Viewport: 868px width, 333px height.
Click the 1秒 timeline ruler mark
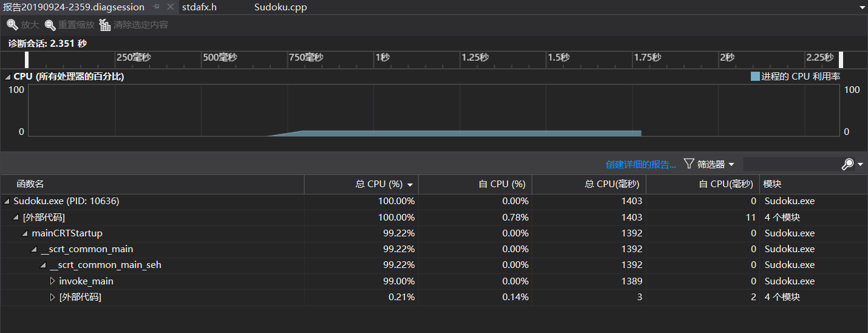[x=382, y=58]
